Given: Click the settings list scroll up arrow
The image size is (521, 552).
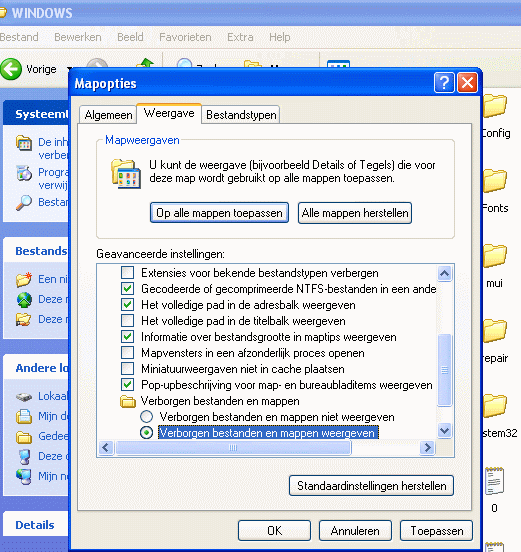Looking at the screenshot, I should click(444, 274).
